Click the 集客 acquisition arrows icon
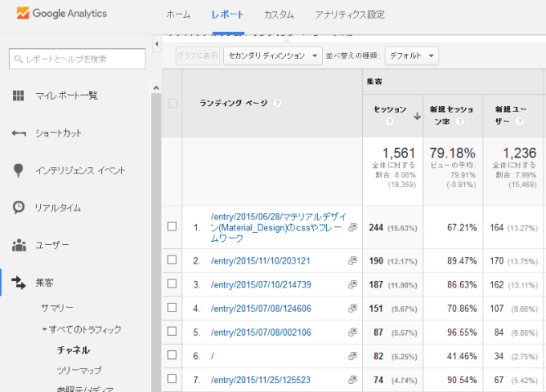 pyautogui.click(x=18, y=282)
